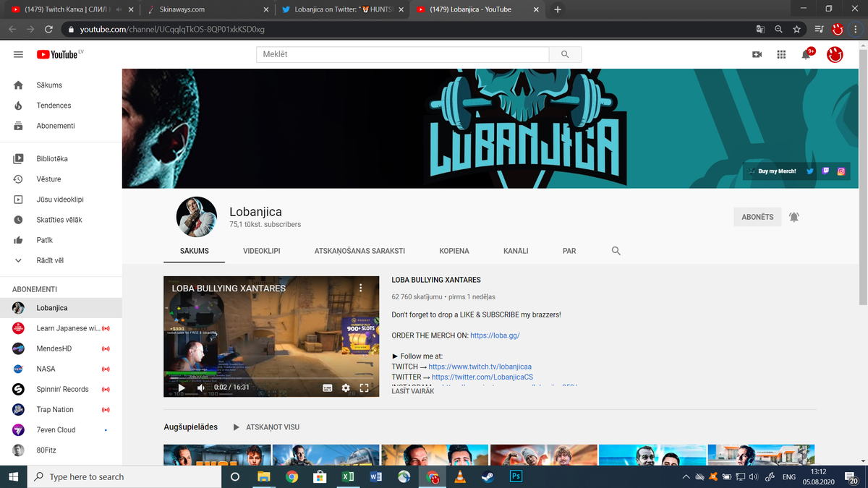Screen dimensions: 868x488
Task: Open the account avatar menu
Action: click(x=835, y=54)
